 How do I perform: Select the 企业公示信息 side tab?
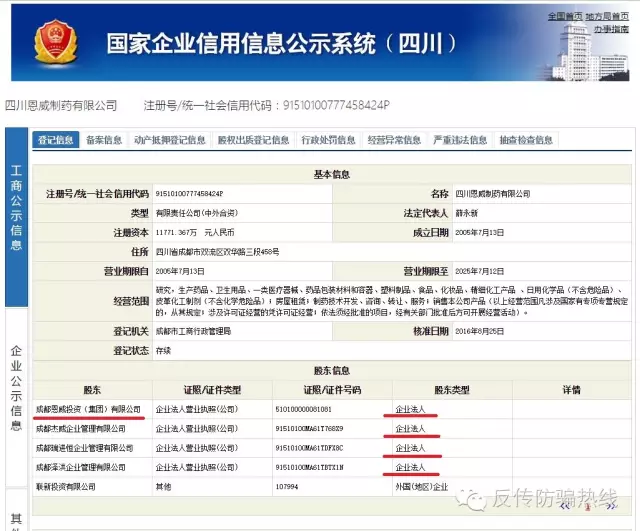click(16, 398)
